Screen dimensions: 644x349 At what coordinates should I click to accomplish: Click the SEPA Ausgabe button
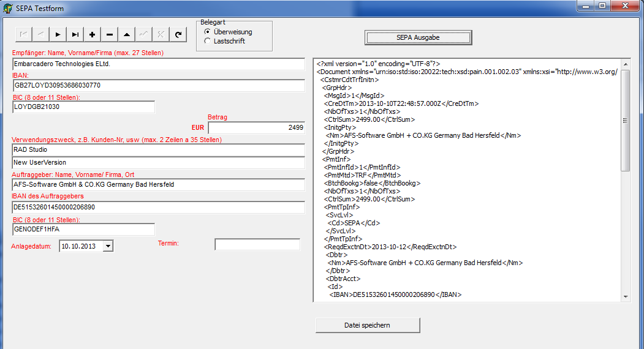418,37
